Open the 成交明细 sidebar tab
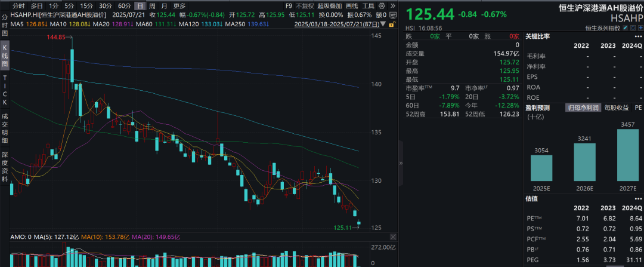 click(5, 128)
